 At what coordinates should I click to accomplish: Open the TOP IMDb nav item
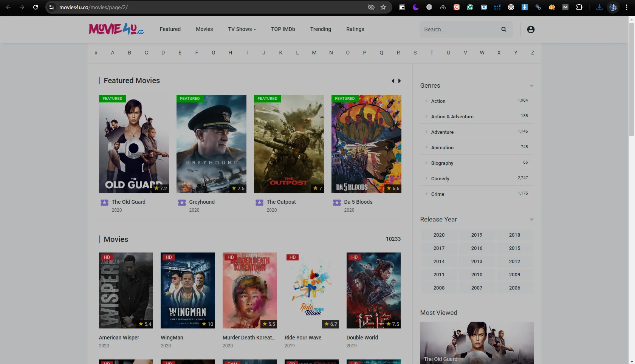coord(283,29)
